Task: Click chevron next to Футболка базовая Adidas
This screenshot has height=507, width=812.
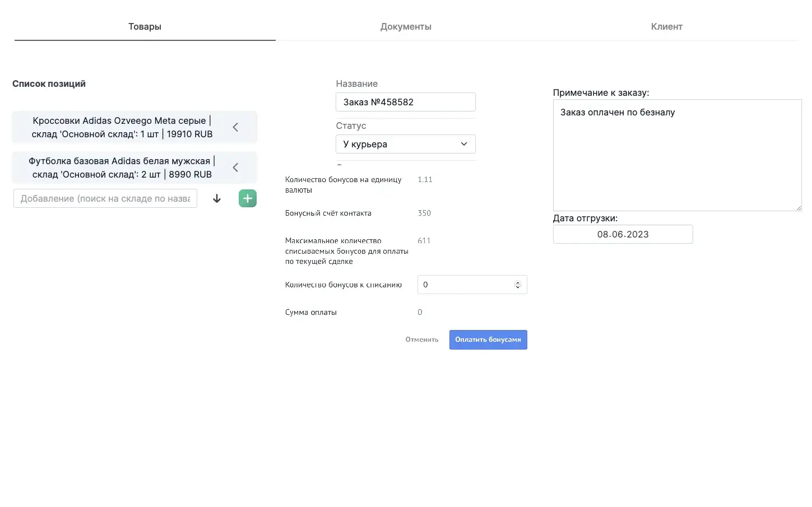Action: point(235,168)
